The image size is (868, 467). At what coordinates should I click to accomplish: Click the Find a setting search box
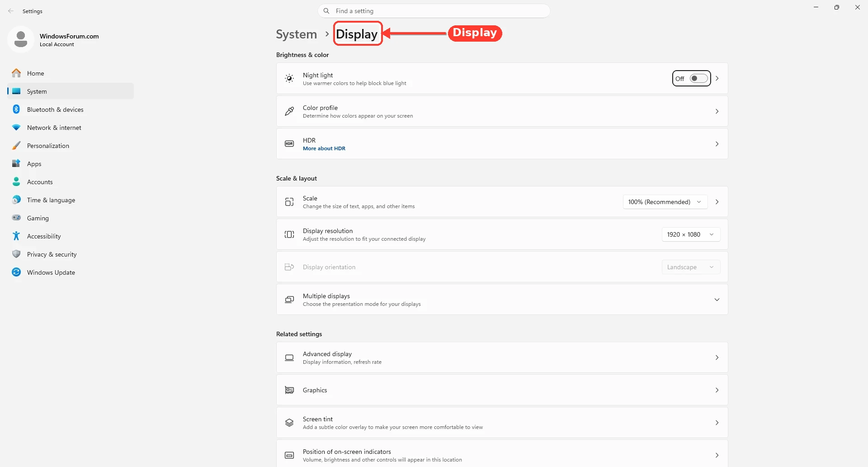pos(434,11)
